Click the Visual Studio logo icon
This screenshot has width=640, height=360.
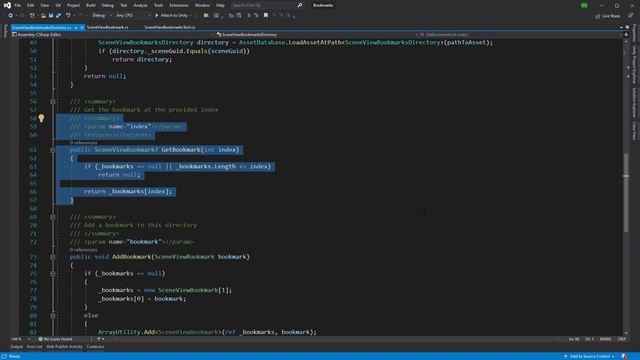click(7, 5)
